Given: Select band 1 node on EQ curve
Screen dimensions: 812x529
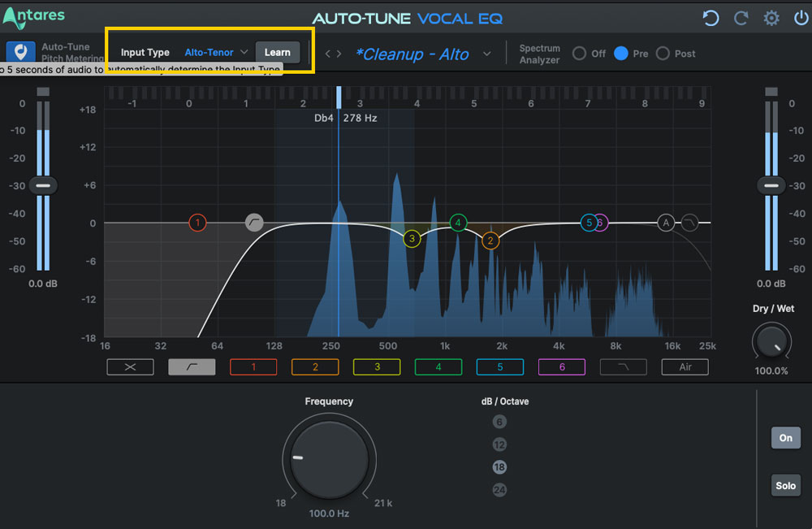Looking at the screenshot, I should [197, 223].
